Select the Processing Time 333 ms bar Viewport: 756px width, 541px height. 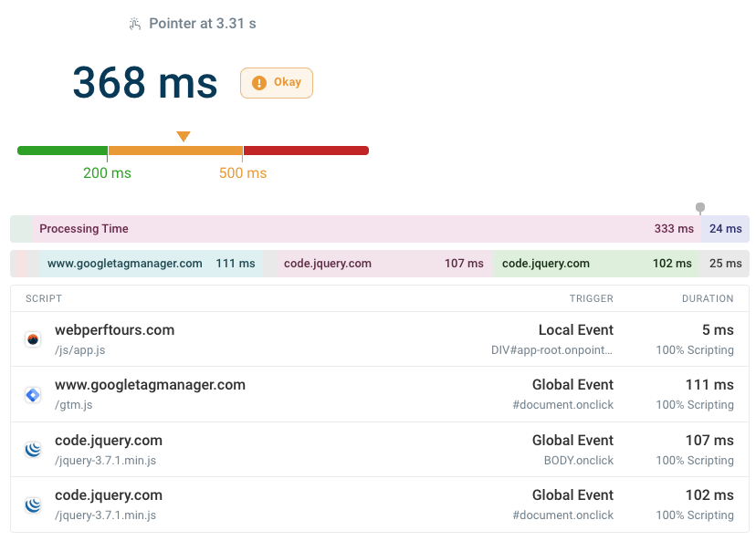pos(365,229)
